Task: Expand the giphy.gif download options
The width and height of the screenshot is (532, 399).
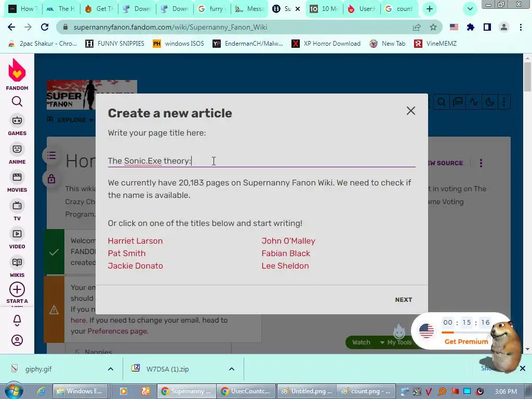Action: [111, 369]
